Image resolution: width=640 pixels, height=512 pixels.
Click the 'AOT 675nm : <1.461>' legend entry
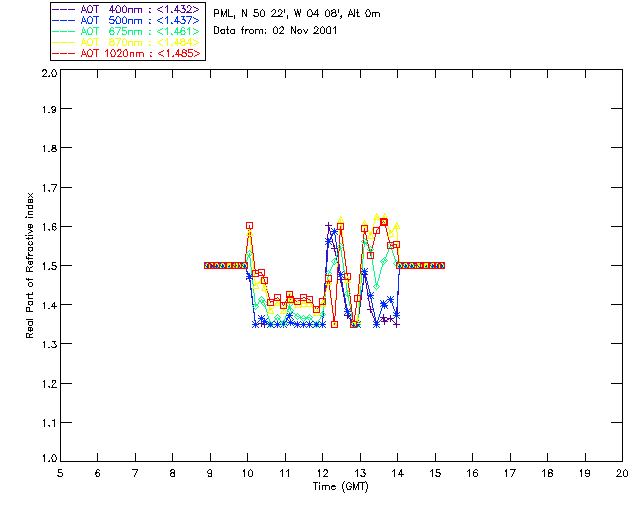[x=127, y=31]
